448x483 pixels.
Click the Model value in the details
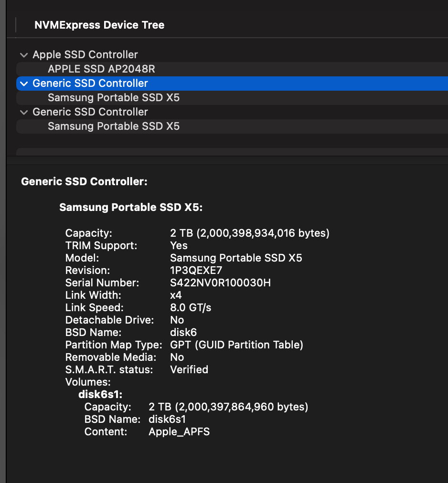pyautogui.click(x=236, y=258)
